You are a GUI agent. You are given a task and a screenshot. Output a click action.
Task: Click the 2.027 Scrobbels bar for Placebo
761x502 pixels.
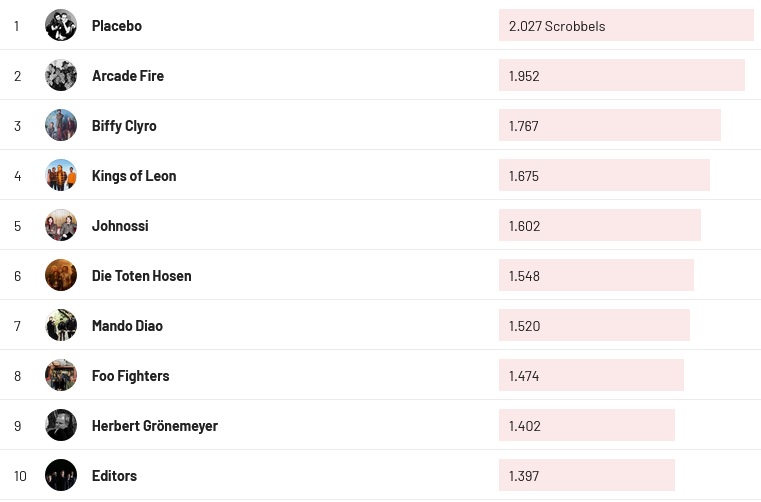tap(625, 26)
